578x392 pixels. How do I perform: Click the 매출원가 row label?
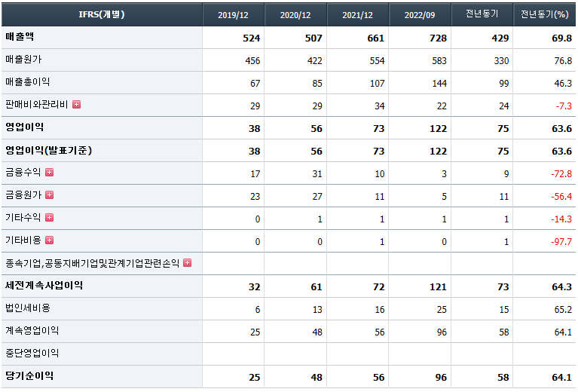click(x=23, y=59)
